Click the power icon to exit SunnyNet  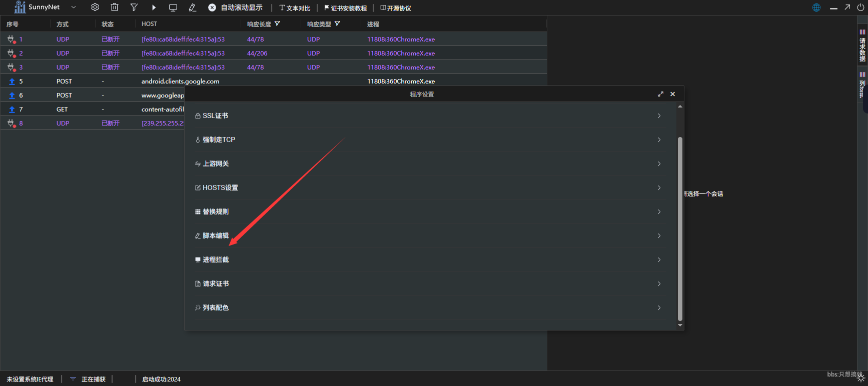(x=860, y=7)
